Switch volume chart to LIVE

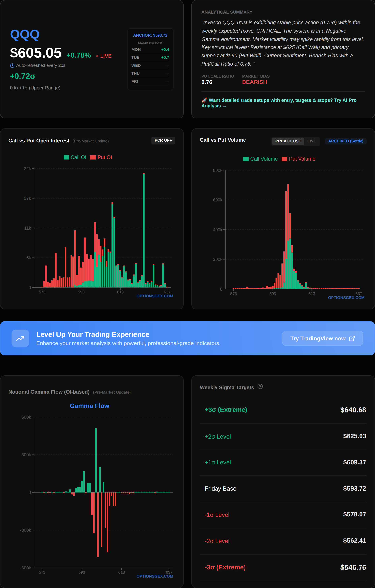(312, 141)
